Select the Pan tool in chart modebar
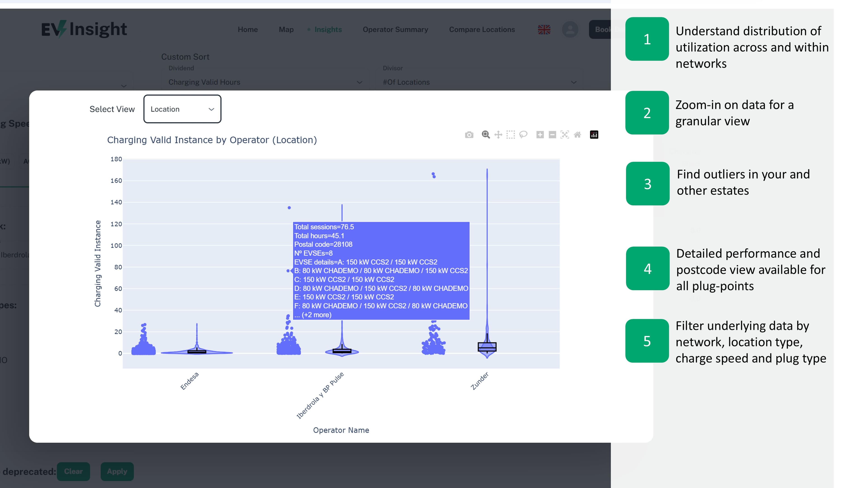This screenshot has height=488, width=868. [x=498, y=135]
